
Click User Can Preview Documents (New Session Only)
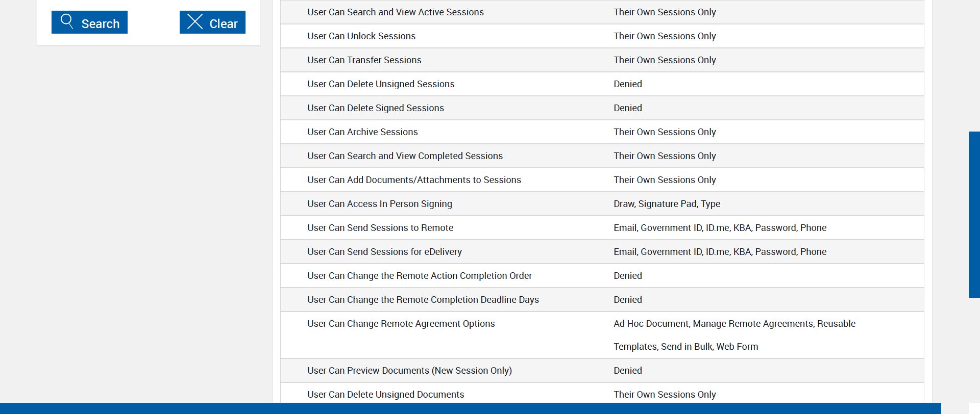click(409, 371)
